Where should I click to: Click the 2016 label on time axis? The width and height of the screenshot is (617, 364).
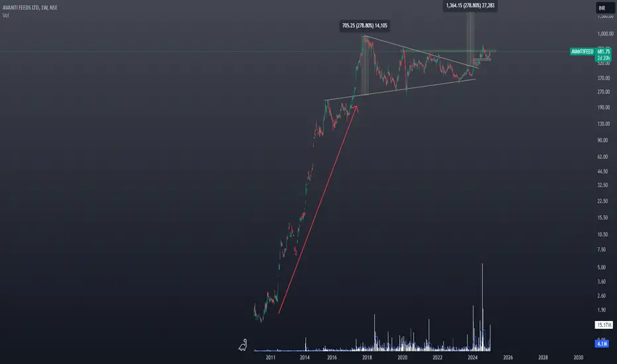pyautogui.click(x=332, y=357)
